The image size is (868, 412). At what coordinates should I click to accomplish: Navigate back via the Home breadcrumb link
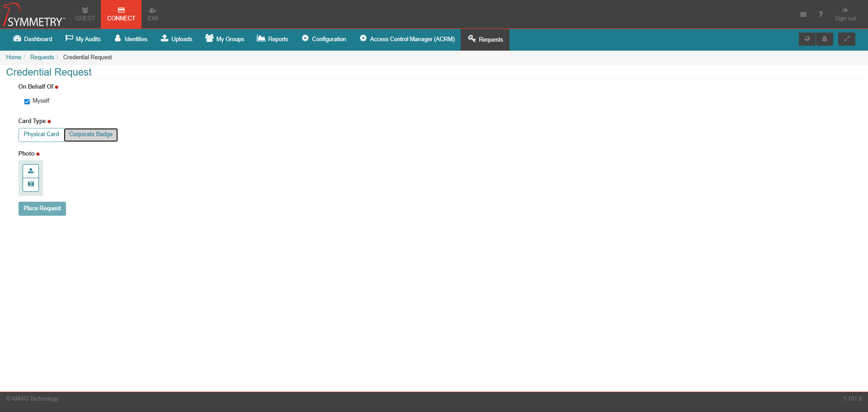13,57
